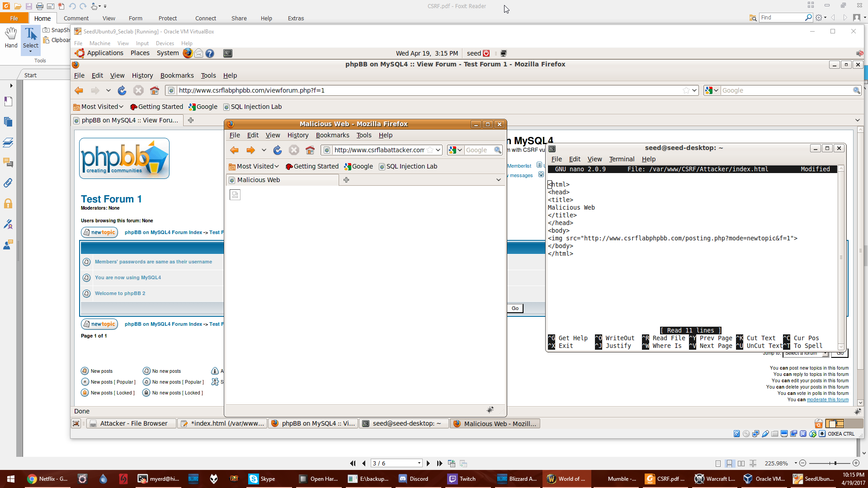
Task: Open Foxit attachments paperclip panel
Action: [x=8, y=183]
